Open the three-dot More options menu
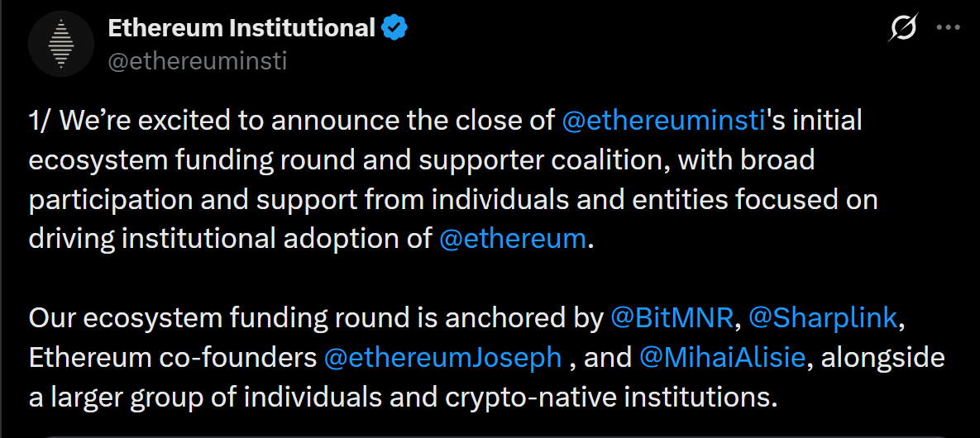980x438 pixels. (x=948, y=28)
